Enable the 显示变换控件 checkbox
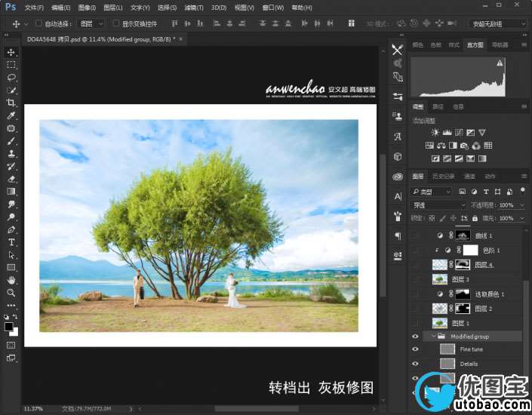Viewport: 532px width, 415px height. pos(116,23)
